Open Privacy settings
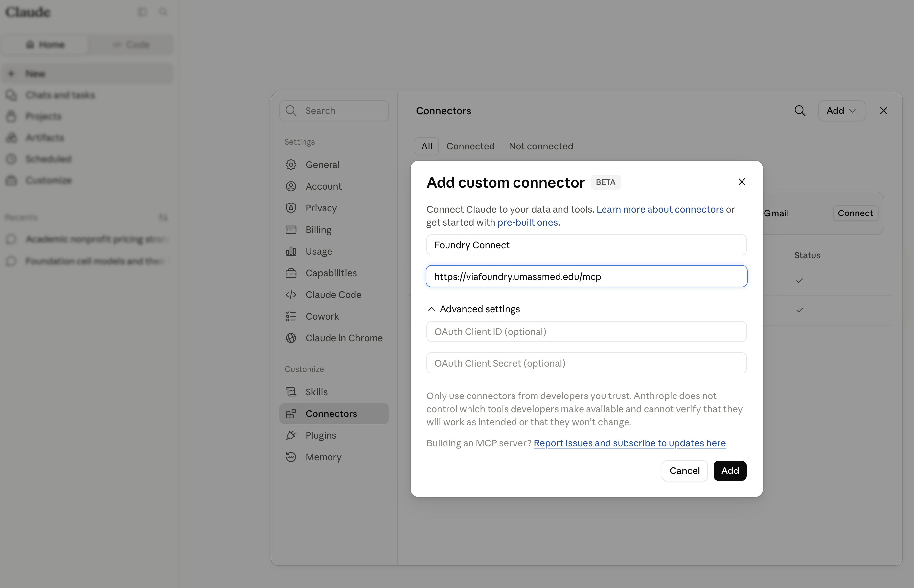The image size is (914, 588). click(x=334, y=208)
